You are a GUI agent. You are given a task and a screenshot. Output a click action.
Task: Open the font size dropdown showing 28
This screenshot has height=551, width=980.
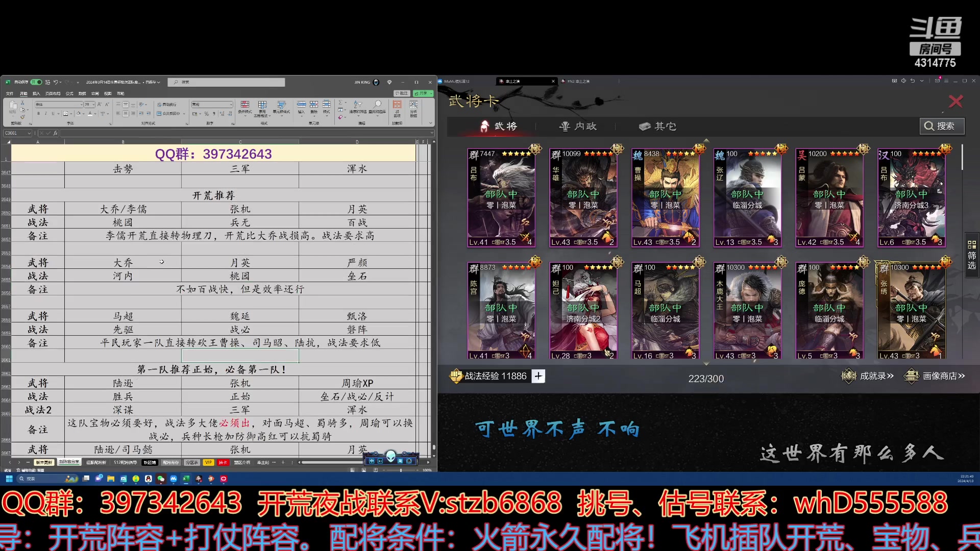coord(93,105)
